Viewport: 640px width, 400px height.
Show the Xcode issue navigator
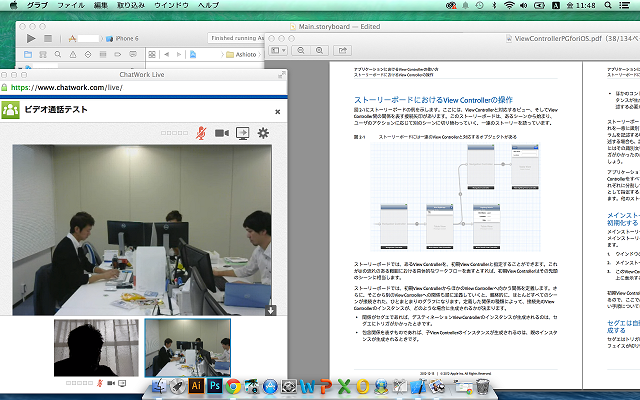point(73,54)
